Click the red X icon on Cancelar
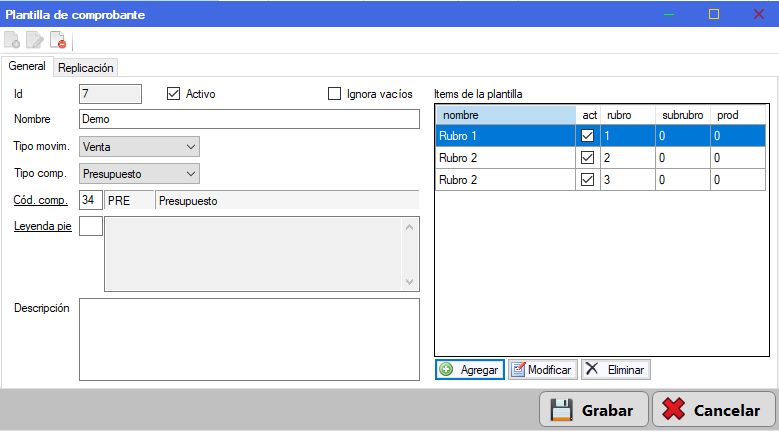779x432 pixels. coord(674,409)
